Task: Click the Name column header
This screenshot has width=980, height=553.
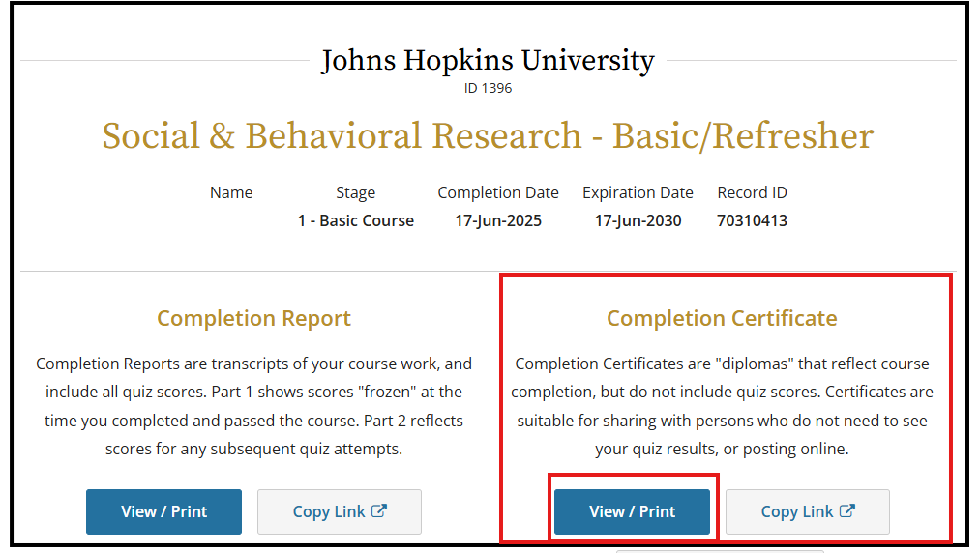Action: point(231,192)
